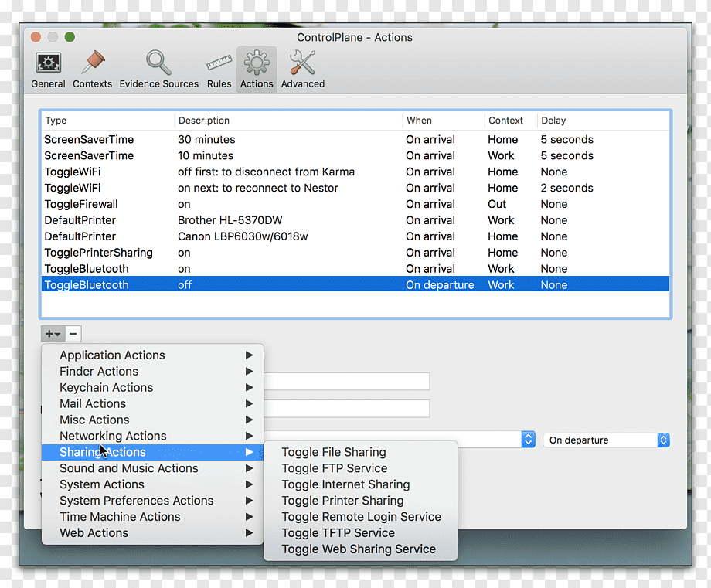This screenshot has width=711, height=588.
Task: Expand Application Actions submenu
Action: click(152, 355)
